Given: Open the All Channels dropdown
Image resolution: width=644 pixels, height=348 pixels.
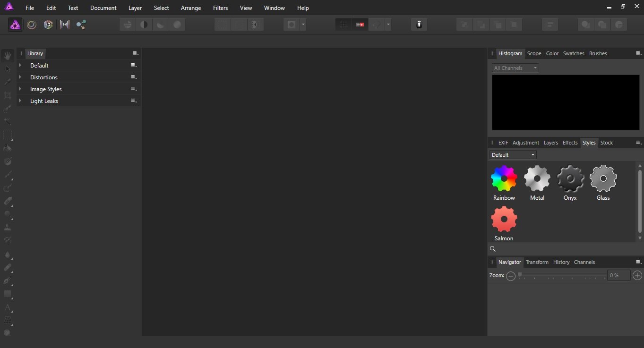Looking at the screenshot, I should pos(515,68).
